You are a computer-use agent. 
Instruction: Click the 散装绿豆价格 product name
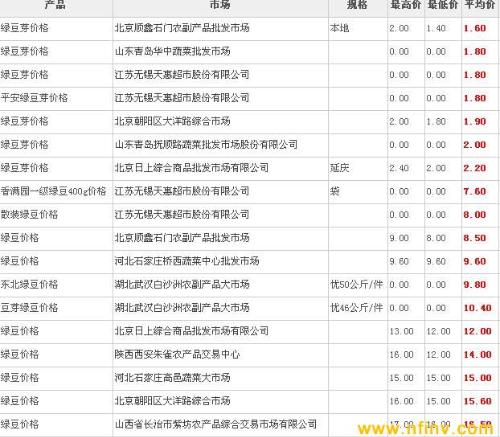tap(29, 215)
